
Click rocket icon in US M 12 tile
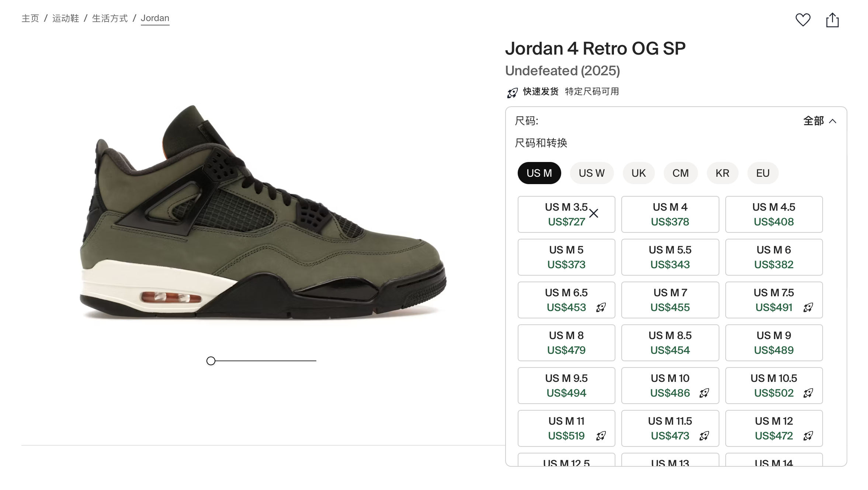[808, 436]
